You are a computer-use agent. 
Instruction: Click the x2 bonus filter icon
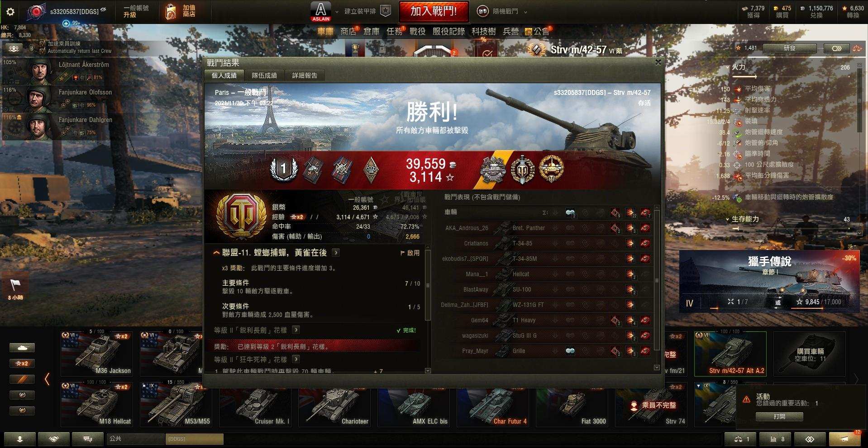pos(22,363)
